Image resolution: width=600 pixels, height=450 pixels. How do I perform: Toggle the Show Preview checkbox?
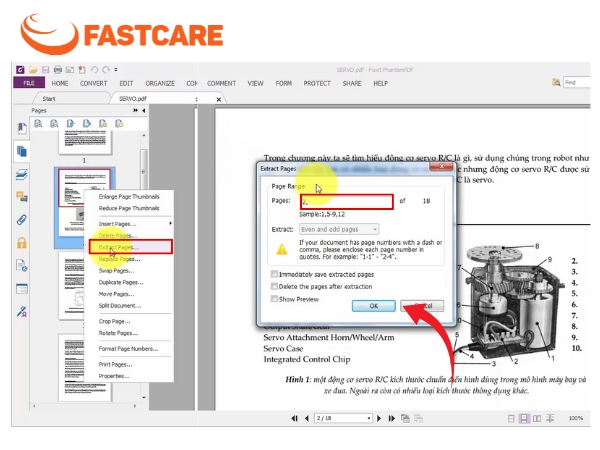[x=274, y=299]
